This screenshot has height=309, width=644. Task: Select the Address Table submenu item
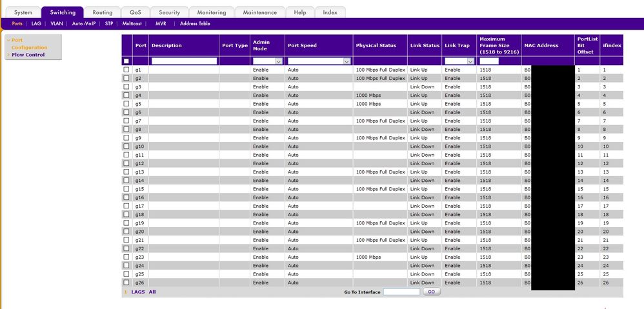tap(195, 23)
